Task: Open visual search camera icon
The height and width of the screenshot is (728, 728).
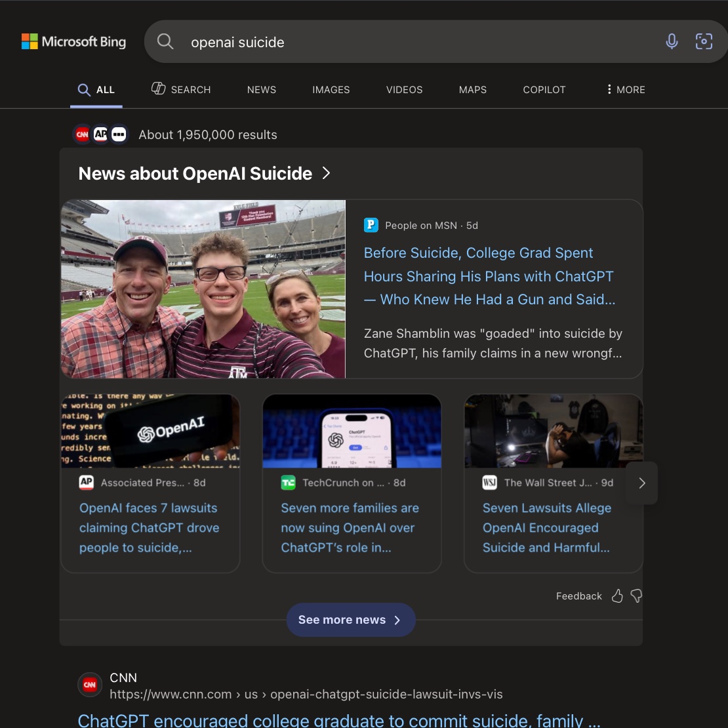Action: coord(703,41)
